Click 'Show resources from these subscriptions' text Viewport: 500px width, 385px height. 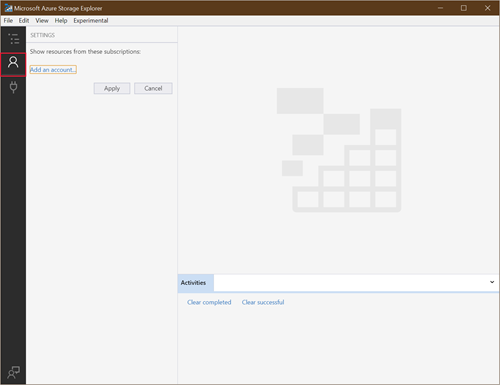(85, 52)
